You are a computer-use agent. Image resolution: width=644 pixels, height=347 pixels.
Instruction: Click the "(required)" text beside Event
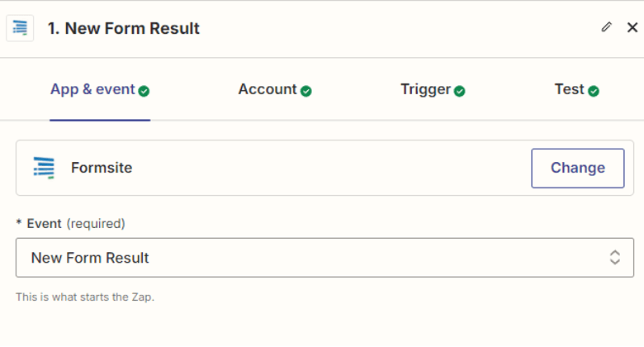(x=96, y=223)
